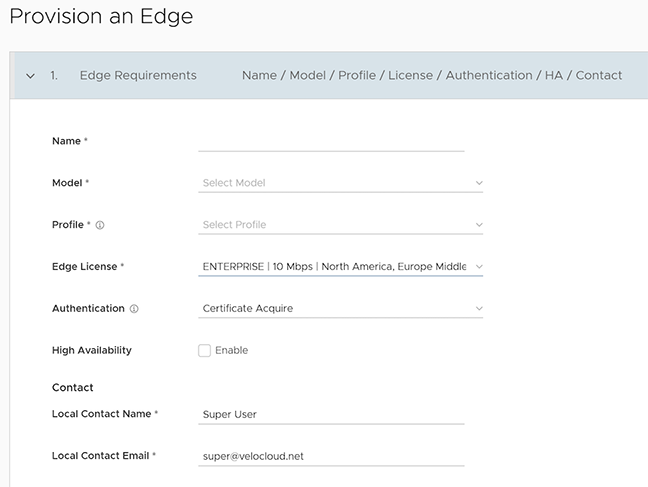Click the step number 1 in header
Image resolution: width=648 pixels, height=487 pixels.
click(53, 76)
